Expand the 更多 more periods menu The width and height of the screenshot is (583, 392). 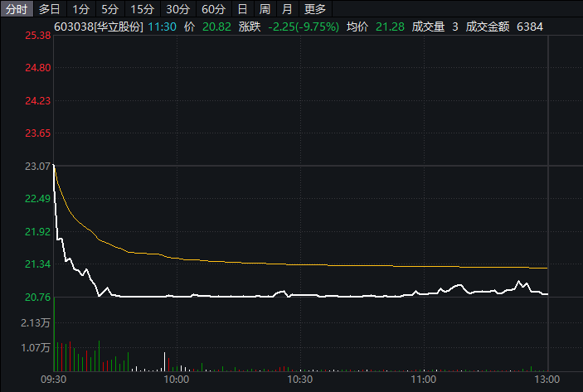[315, 10]
